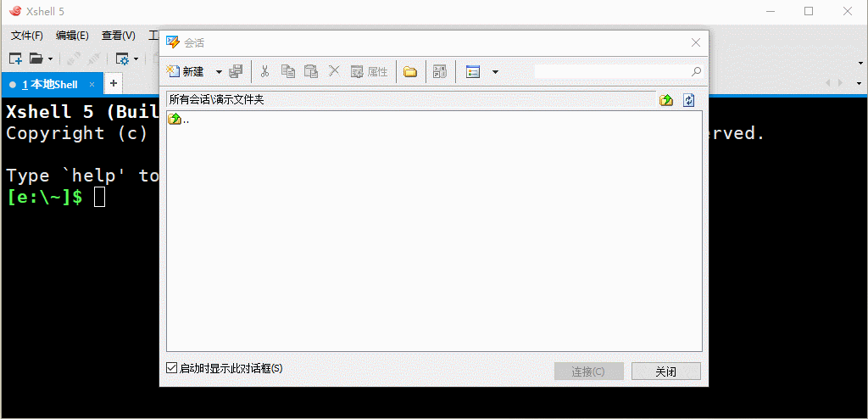This screenshot has width=868, height=419.
Task: Open the 文件(F) menu
Action: (27, 36)
